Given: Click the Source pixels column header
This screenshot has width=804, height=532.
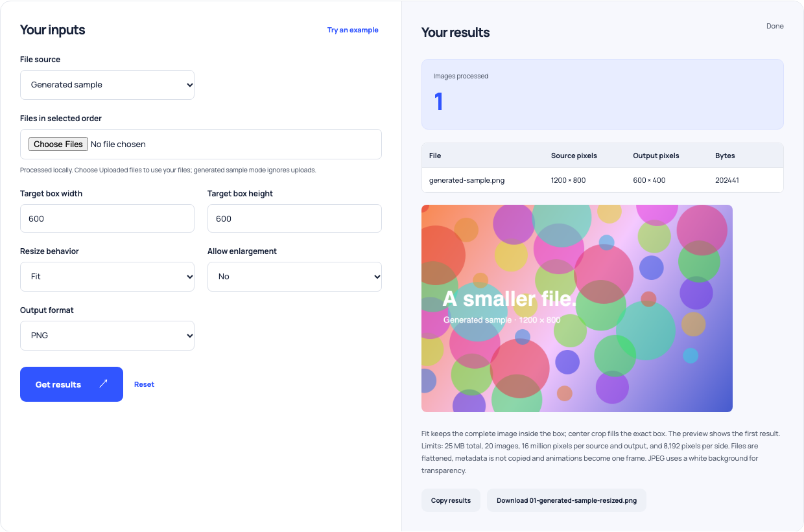Looking at the screenshot, I should pyautogui.click(x=574, y=156).
